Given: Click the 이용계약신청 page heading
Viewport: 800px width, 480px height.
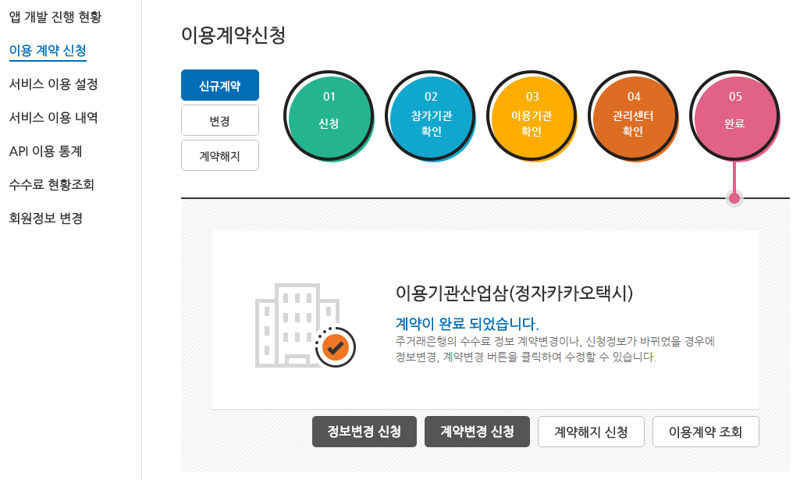Looking at the screenshot, I should pos(233,35).
